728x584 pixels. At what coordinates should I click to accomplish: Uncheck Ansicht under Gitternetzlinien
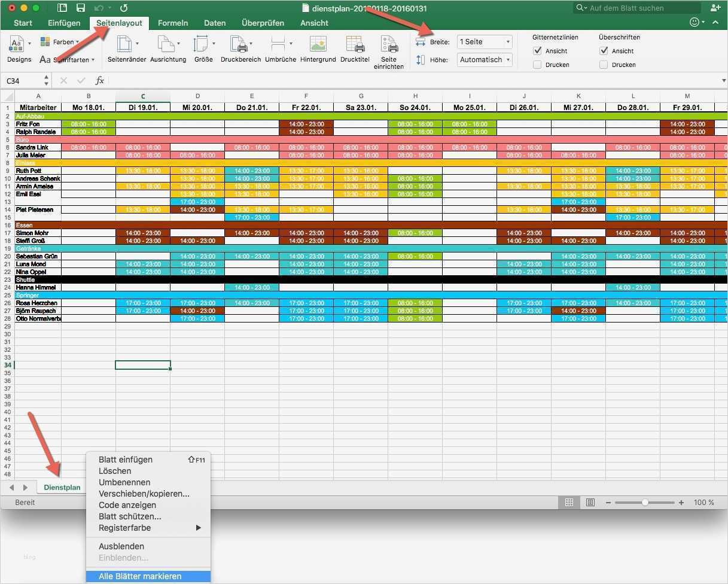(537, 51)
